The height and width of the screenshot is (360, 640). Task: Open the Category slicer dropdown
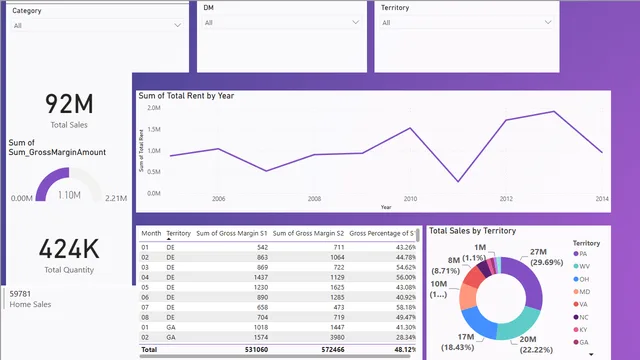point(97,25)
